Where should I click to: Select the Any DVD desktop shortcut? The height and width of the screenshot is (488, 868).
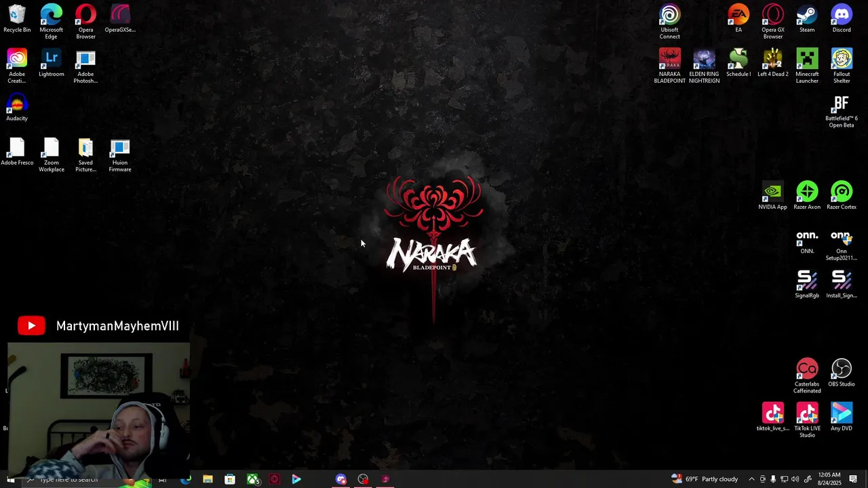coord(842,417)
